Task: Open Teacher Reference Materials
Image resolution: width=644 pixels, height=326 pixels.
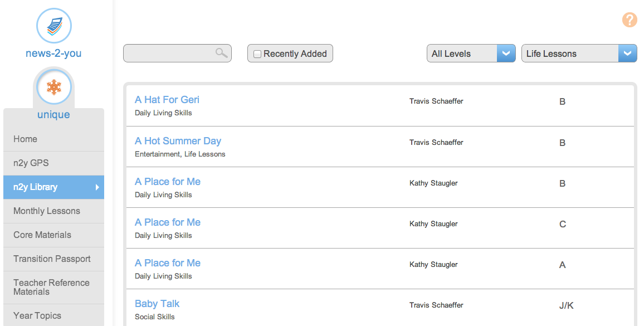Action: point(51,287)
